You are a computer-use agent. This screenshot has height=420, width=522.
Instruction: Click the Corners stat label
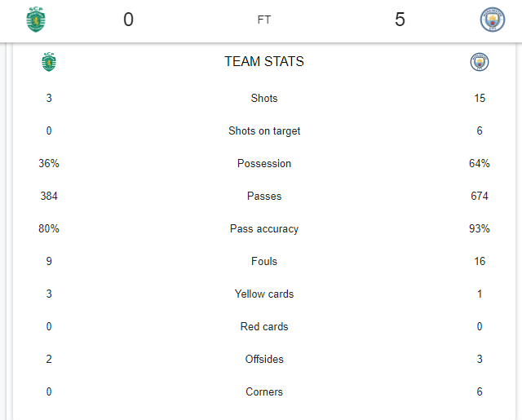(264, 391)
